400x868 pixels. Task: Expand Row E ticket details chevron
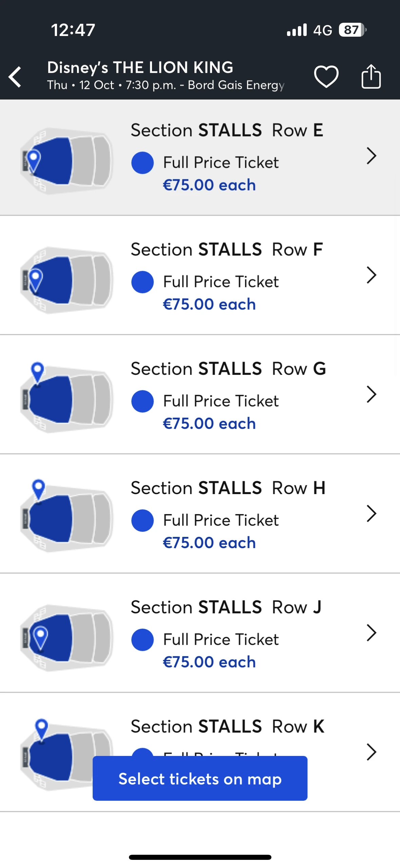pos(372,156)
